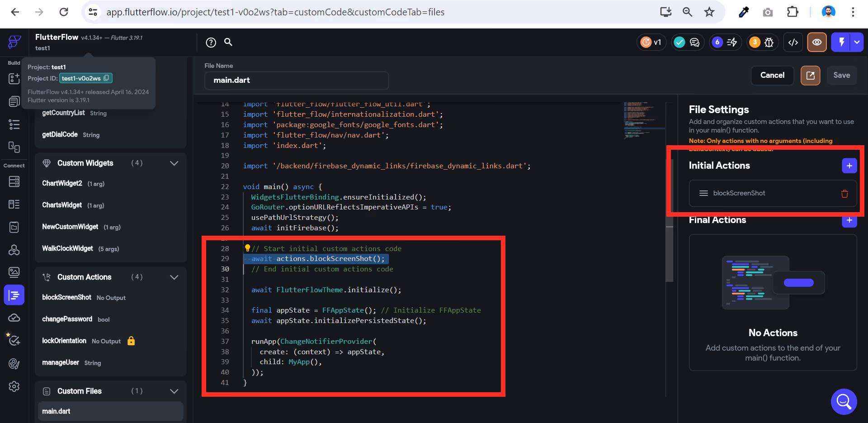Open the developer code view icon
Viewport: 868px width, 423px height.
[x=793, y=42]
